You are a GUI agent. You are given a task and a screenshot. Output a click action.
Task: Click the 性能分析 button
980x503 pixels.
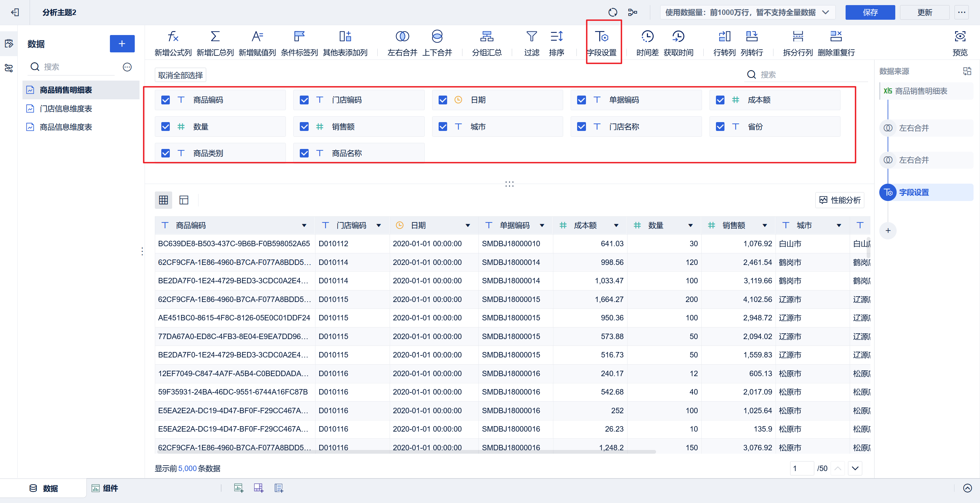point(839,200)
